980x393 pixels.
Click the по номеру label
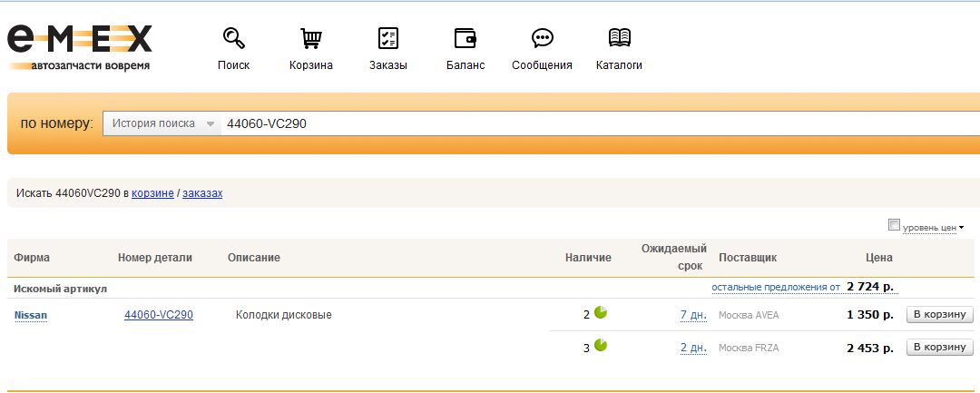(x=56, y=123)
